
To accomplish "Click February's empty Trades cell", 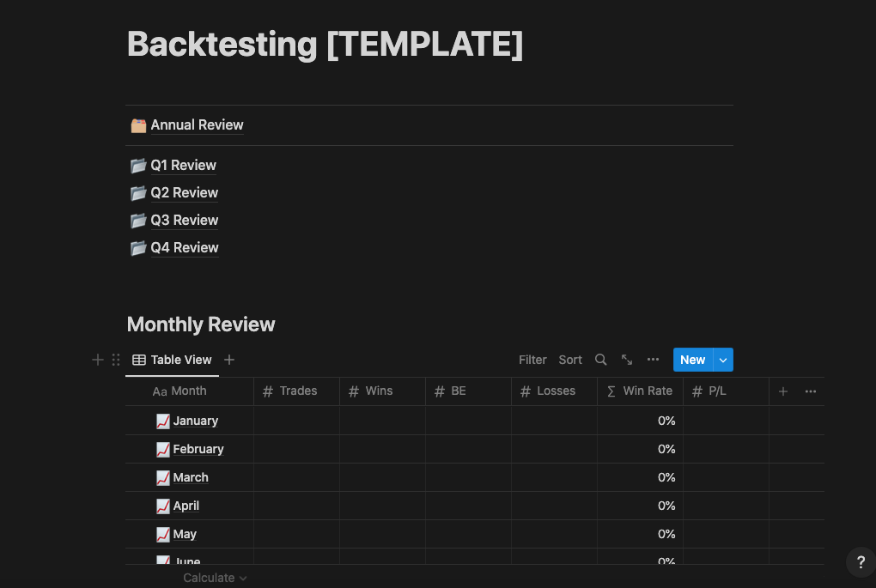I will (x=296, y=449).
